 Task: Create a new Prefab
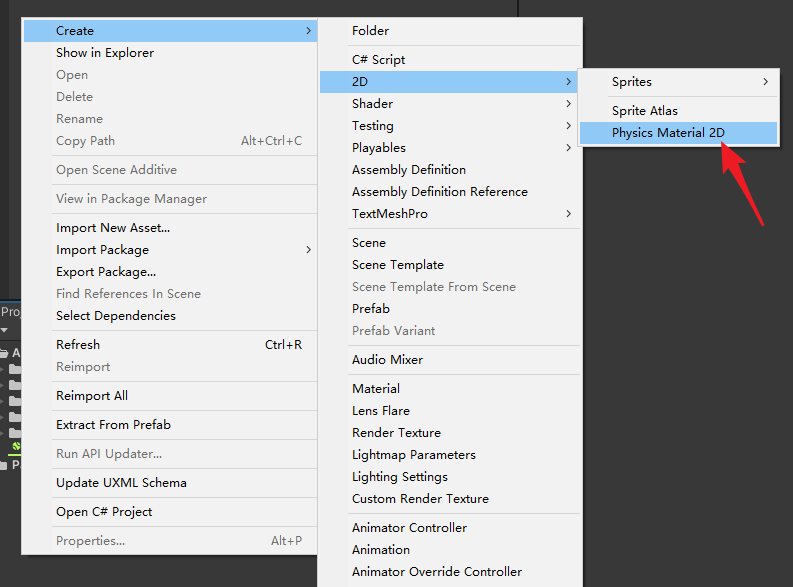pos(449,309)
